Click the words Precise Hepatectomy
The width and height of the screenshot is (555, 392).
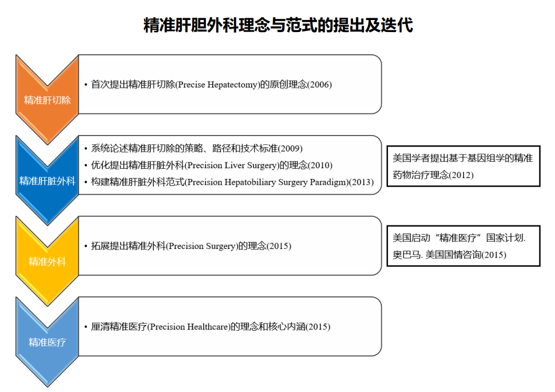click(x=217, y=84)
